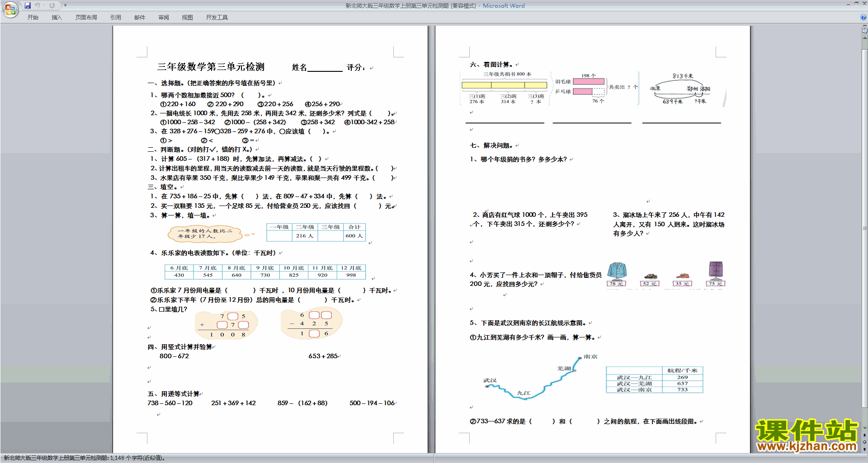This screenshot has width=868, height=463.
Task: Click question 哪个年级捐的书多？多多少本？
Action: (524, 159)
